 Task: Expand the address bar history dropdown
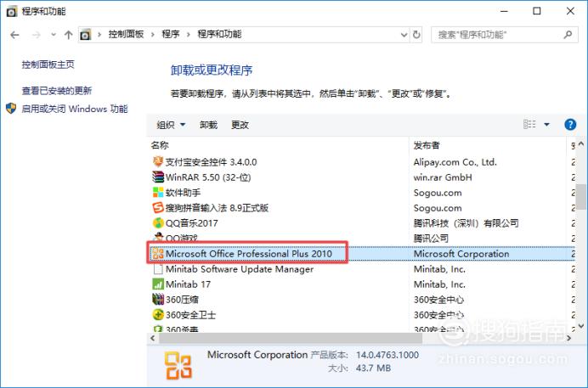click(404, 35)
